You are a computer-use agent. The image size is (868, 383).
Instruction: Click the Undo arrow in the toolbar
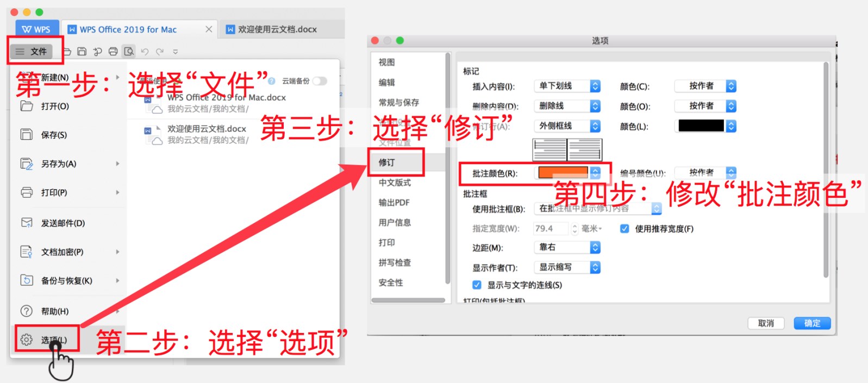[x=145, y=52]
